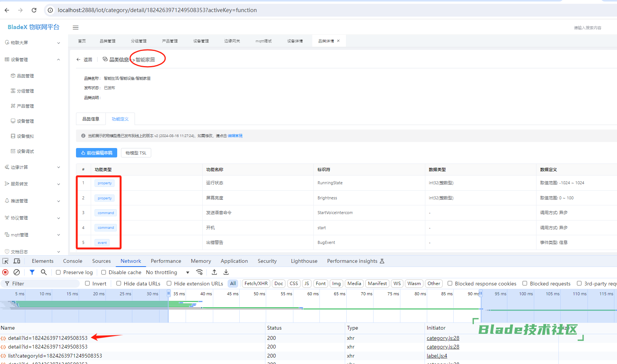Open network conditions wifi icon
The image size is (617, 364).
click(200, 272)
